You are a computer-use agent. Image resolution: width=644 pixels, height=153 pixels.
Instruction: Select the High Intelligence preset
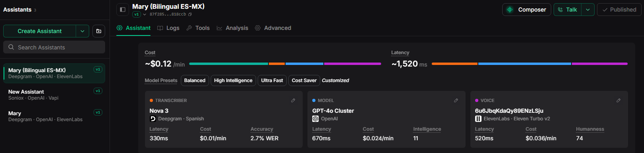tap(233, 80)
